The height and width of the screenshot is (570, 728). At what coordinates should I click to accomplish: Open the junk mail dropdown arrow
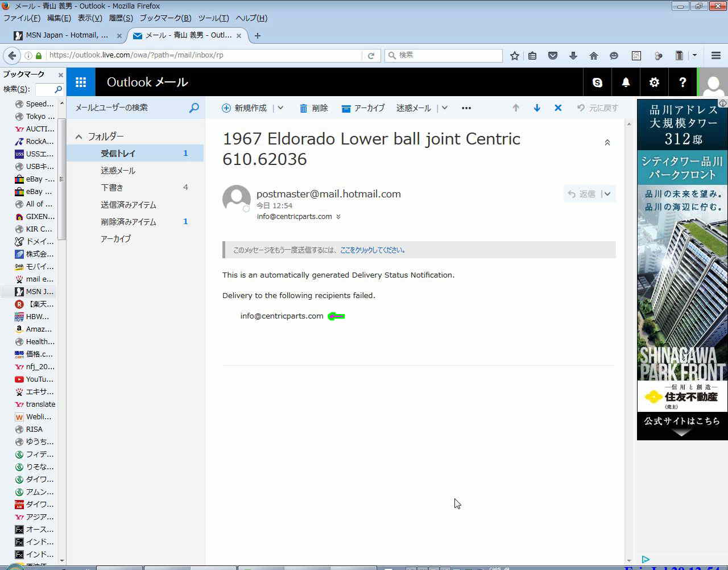click(x=445, y=108)
